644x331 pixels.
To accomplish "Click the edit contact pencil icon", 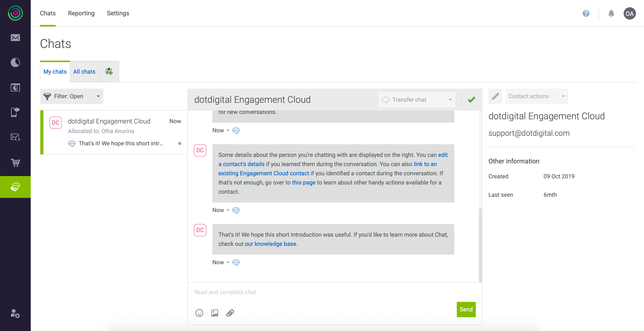I will [495, 96].
